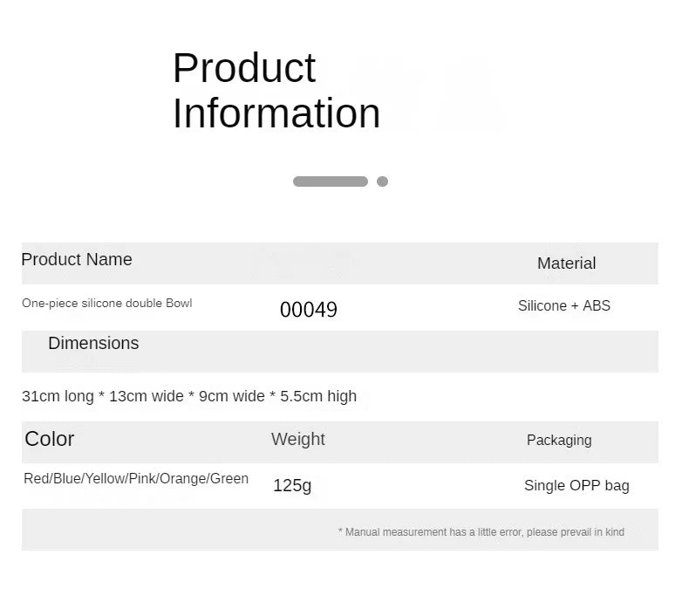
Task: Select the 125g weight value
Action: [292, 486]
